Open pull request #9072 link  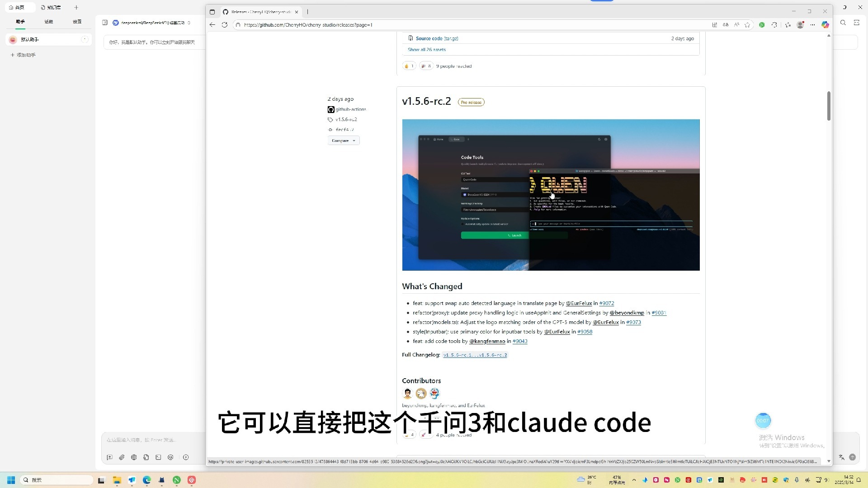pyautogui.click(x=606, y=303)
